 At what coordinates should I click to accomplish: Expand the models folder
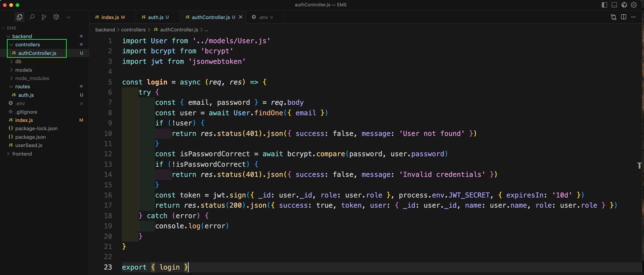pos(44,70)
